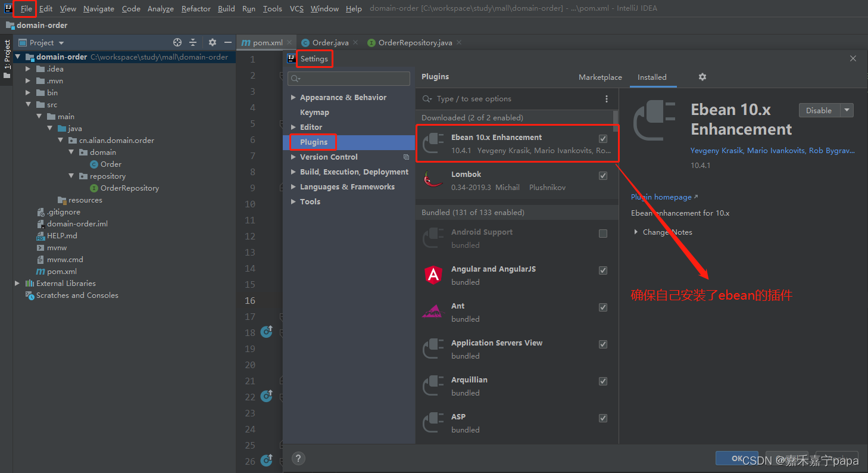Screen dimensions: 868x473
Task: Click the Application Servers View plug icon
Action: 433,349
